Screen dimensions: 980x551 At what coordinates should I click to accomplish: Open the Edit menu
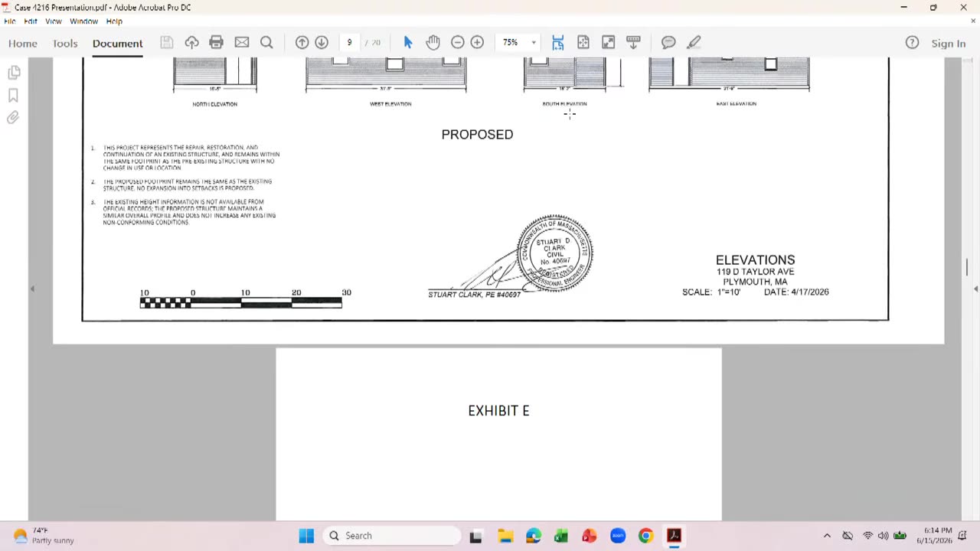click(x=31, y=21)
